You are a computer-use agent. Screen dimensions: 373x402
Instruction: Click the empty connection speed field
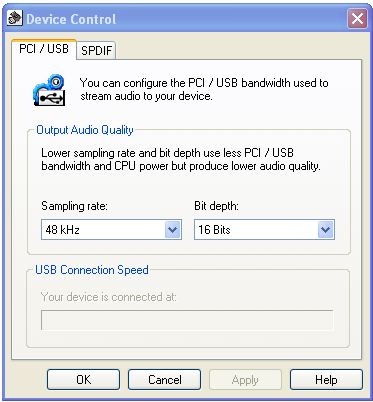[x=187, y=320]
